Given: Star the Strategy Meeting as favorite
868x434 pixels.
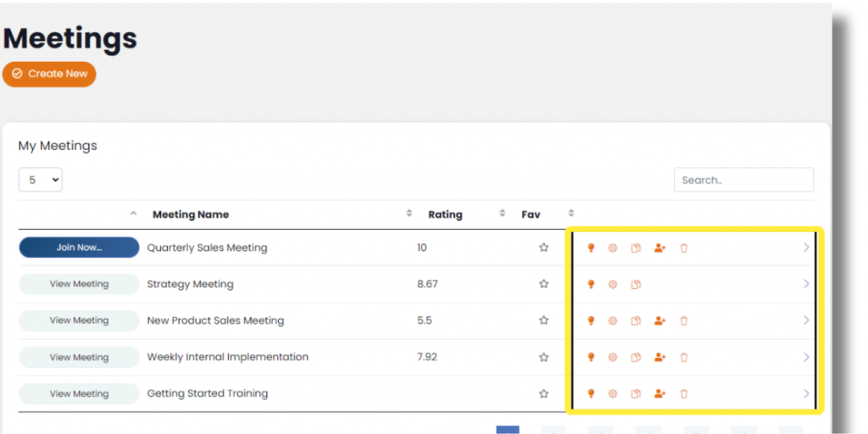Looking at the screenshot, I should 544,285.
